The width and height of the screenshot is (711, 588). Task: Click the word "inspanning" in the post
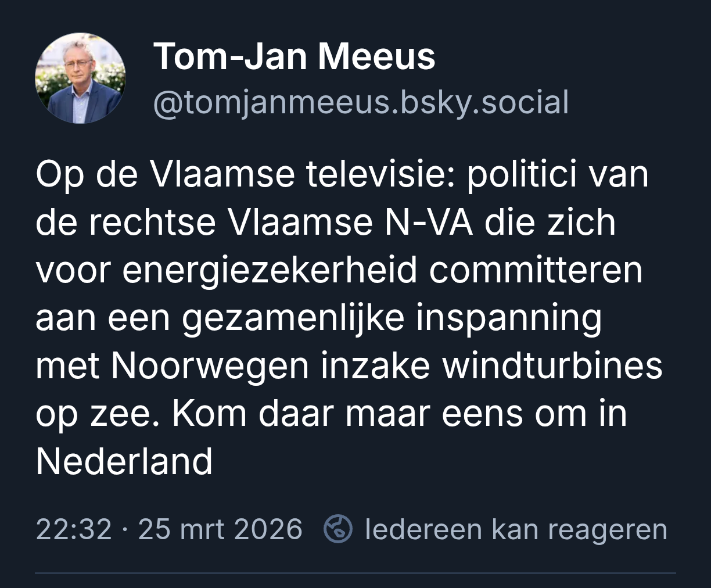(x=508, y=318)
